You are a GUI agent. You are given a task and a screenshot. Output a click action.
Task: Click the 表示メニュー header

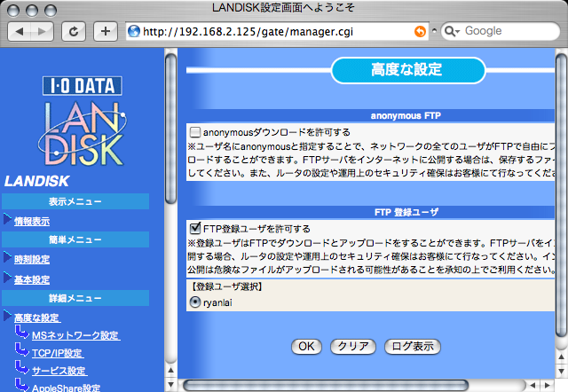tap(75, 201)
